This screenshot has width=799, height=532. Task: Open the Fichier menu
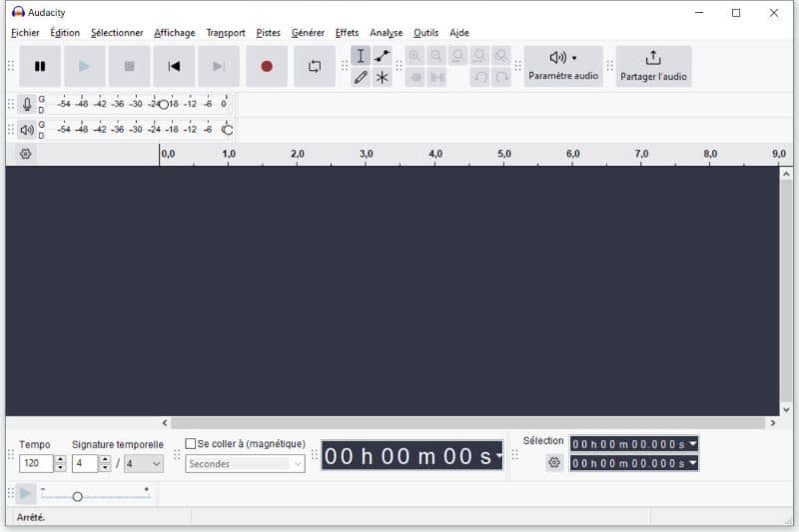point(25,33)
